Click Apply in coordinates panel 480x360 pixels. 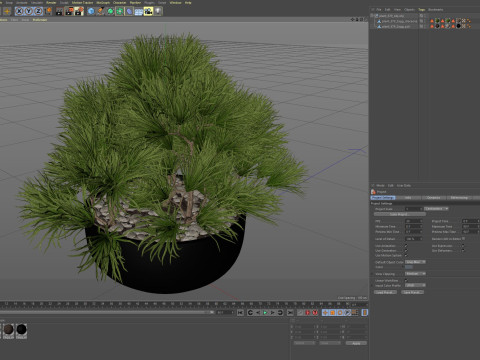pyautogui.click(x=356, y=343)
